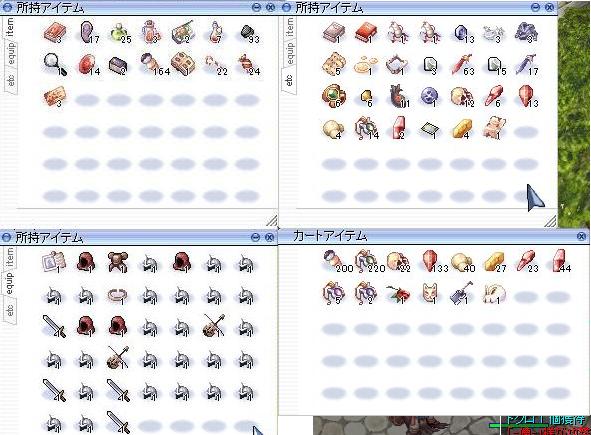
Task: Select the teddy bear hat in equip window
Action: pos(118,262)
